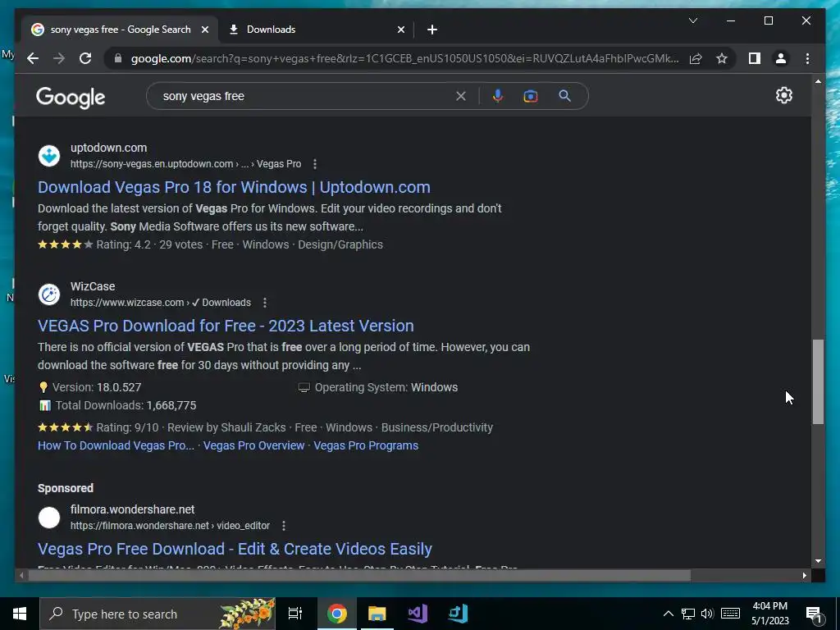Open Vegas Pro Overview sitelink
This screenshot has width=840, height=630.
pos(254,445)
